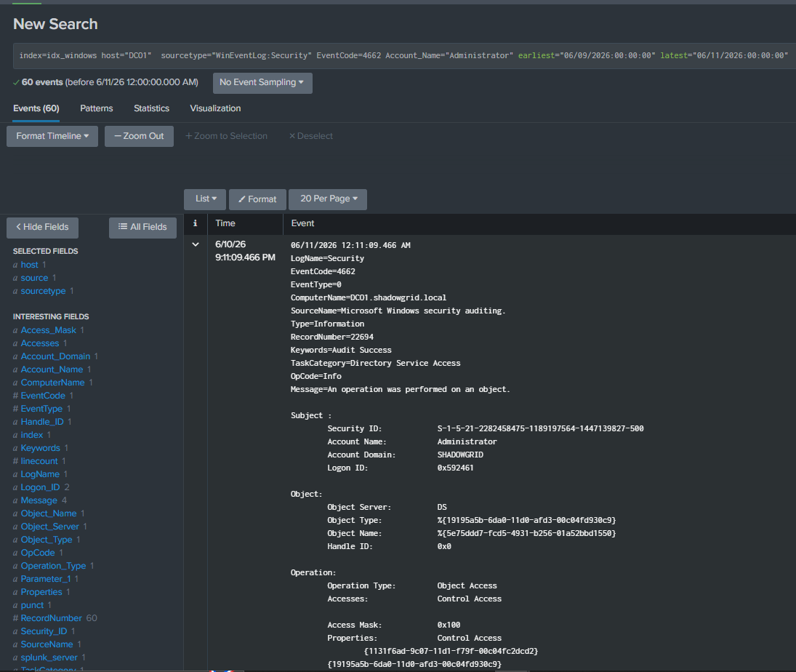Open the Account_Name field
Image resolution: width=796 pixels, height=672 pixels.
coord(52,369)
